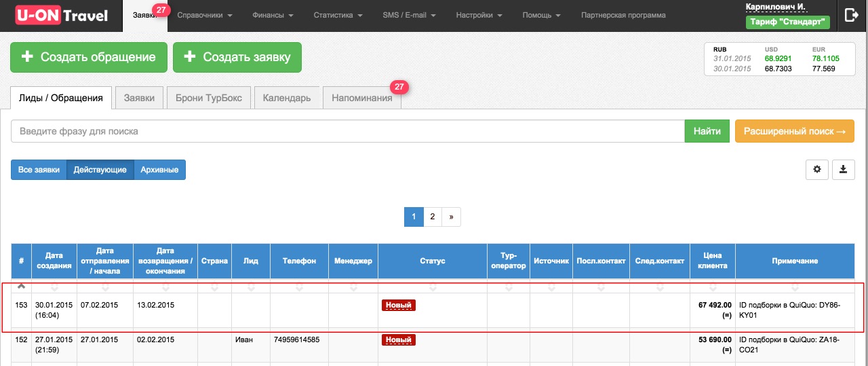Image resolution: width=868 pixels, height=366 pixels.
Task: Switch to the Лиды / Обращения tab
Action: click(x=61, y=98)
